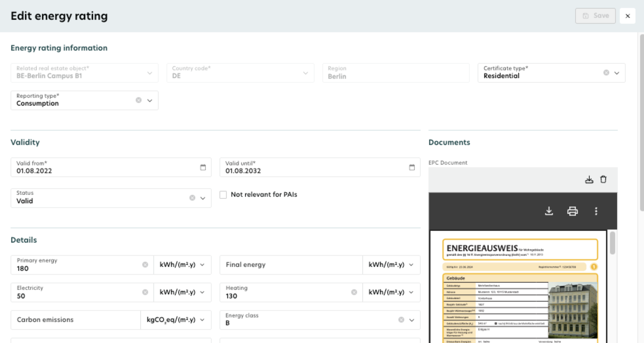Viewport: 644px width, 343px height.
Task: Click the Save button
Action: coord(595,16)
